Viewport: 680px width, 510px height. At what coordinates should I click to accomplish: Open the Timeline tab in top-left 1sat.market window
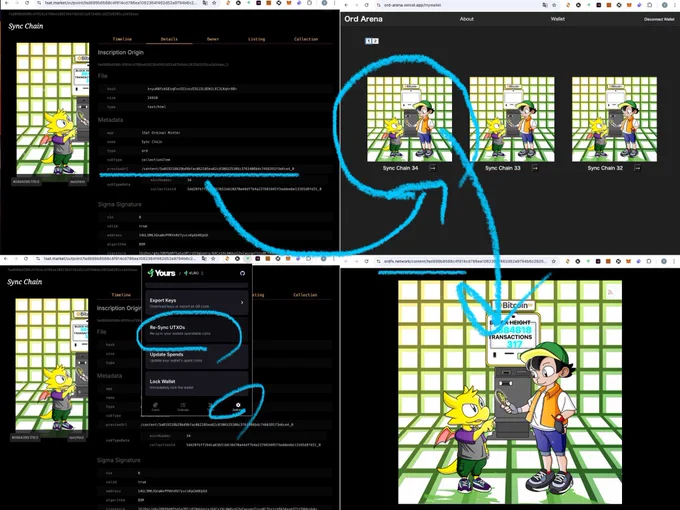point(122,39)
